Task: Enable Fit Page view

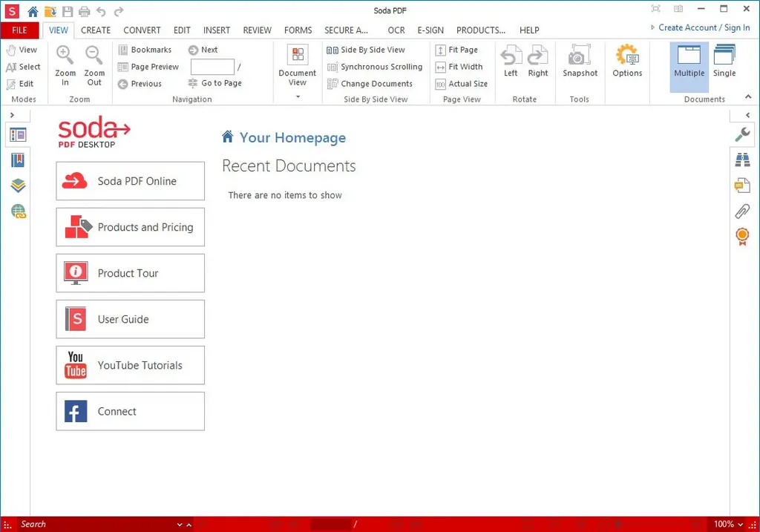Action: (x=456, y=50)
